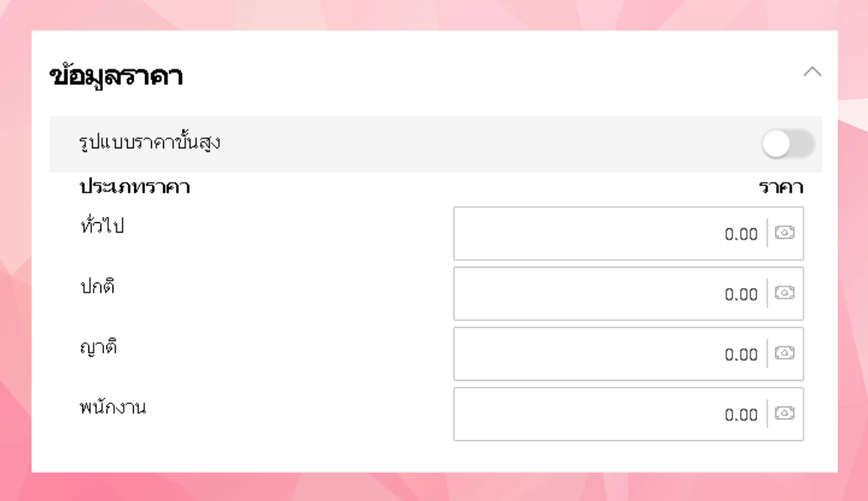Click the ประเภทราคา column header
Image resolution: width=868 pixels, height=501 pixels.
tap(134, 187)
